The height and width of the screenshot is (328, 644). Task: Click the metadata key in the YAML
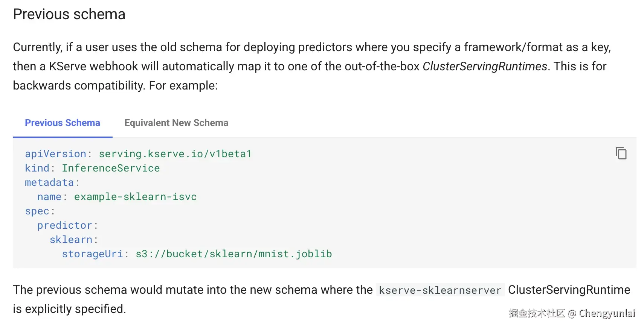(49, 182)
